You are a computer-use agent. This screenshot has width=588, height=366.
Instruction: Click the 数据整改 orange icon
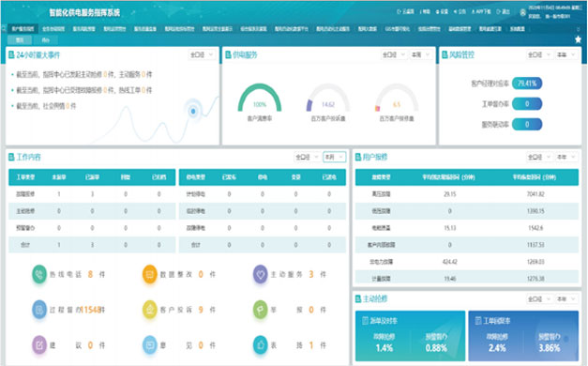(x=150, y=274)
